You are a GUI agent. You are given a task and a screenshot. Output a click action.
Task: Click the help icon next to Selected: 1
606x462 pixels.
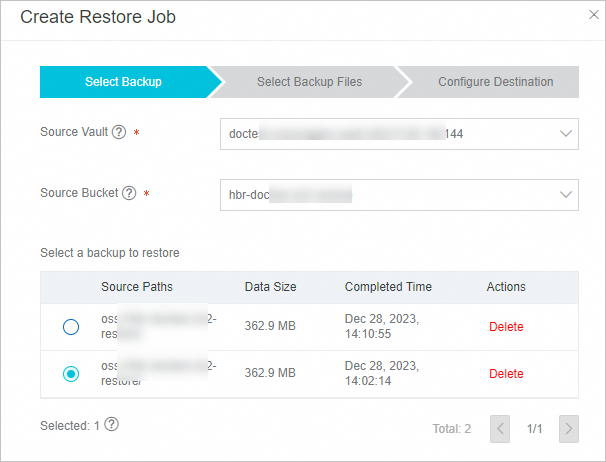pos(112,424)
